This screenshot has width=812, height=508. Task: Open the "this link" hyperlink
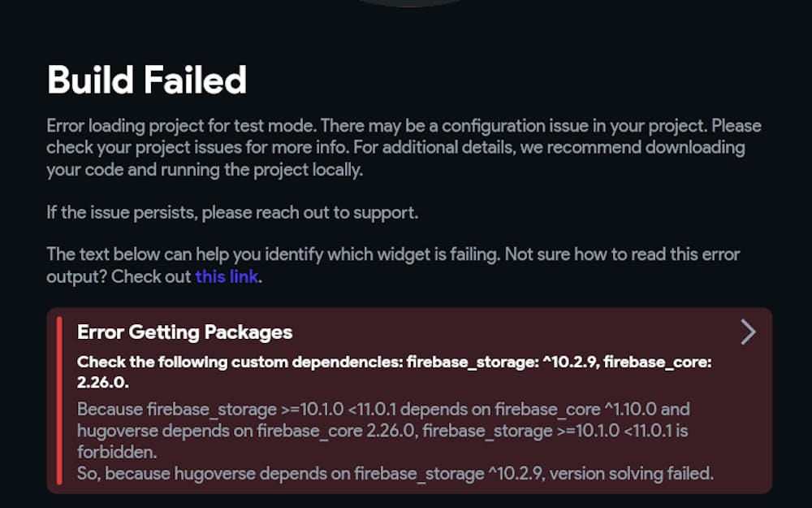point(227,276)
